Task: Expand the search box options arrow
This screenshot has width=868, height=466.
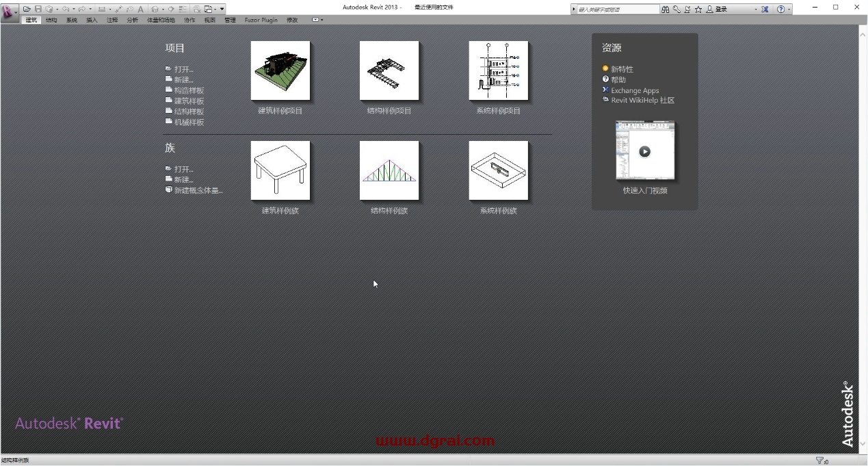Action: click(x=574, y=9)
